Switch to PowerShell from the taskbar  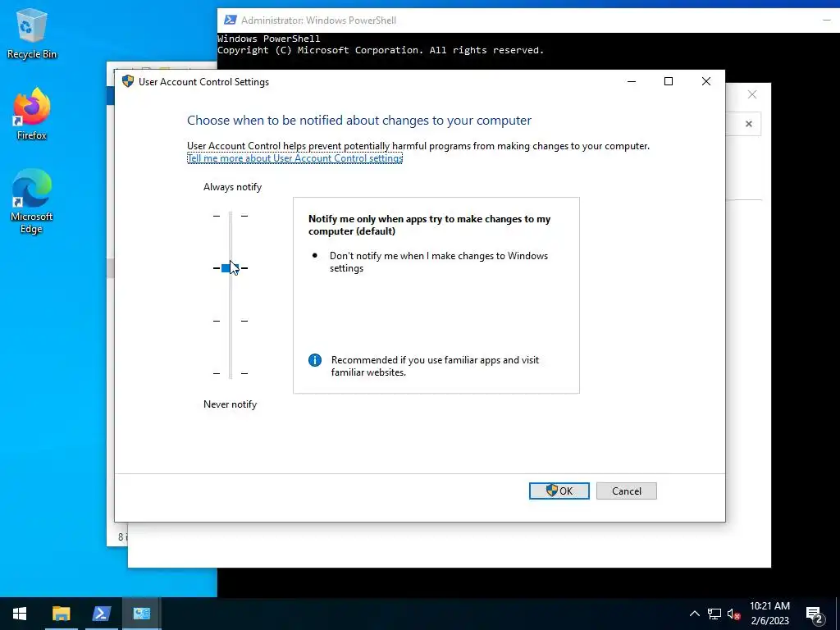pos(101,614)
